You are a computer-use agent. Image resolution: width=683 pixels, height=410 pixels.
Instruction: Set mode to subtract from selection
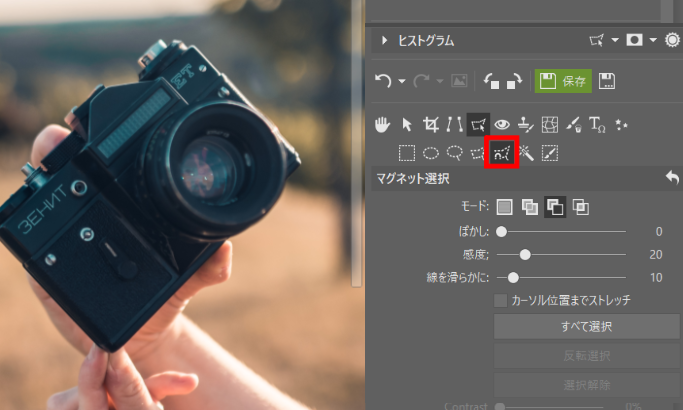[x=555, y=207]
